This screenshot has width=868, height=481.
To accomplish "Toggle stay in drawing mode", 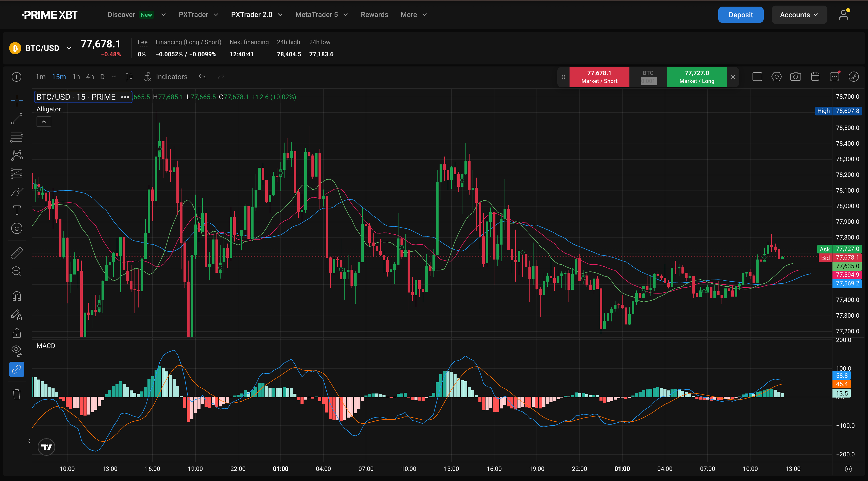I will [16, 315].
